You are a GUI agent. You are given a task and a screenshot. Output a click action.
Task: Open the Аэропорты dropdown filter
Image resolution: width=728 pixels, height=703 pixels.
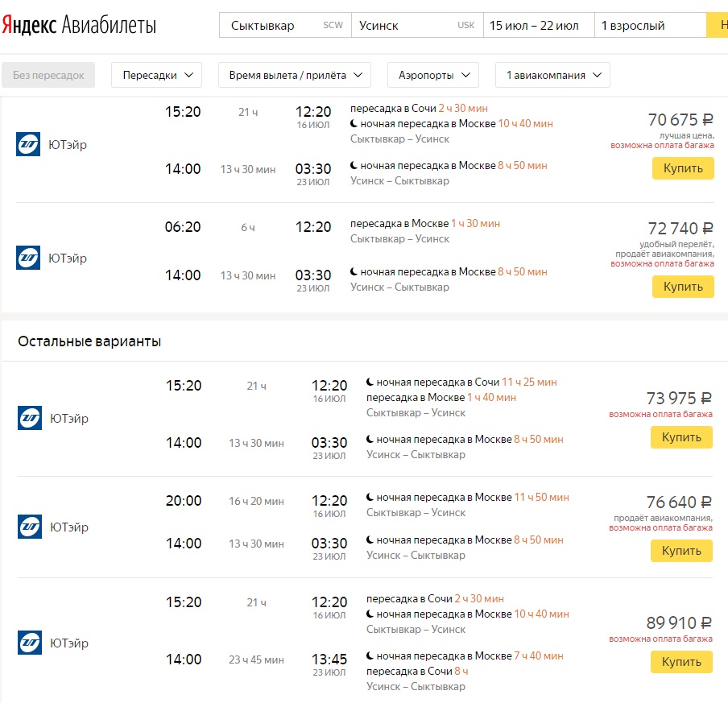432,75
